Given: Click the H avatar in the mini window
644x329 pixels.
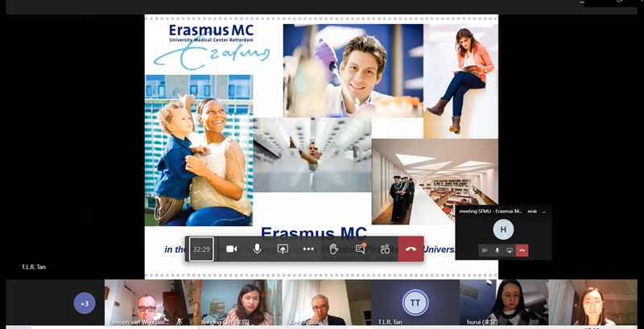Looking at the screenshot, I should pyautogui.click(x=504, y=229).
